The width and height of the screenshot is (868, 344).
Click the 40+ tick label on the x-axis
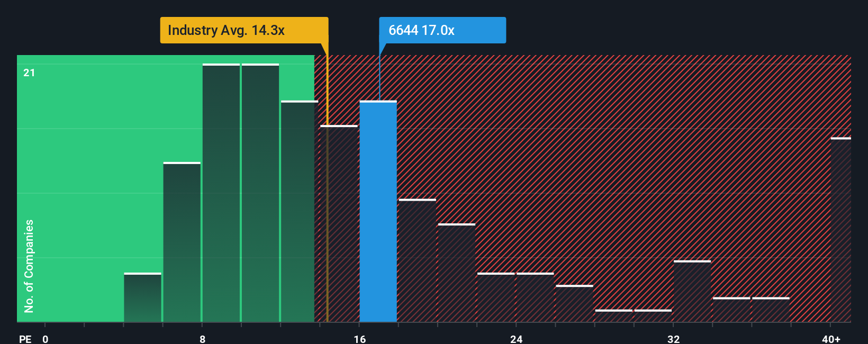[x=831, y=339]
